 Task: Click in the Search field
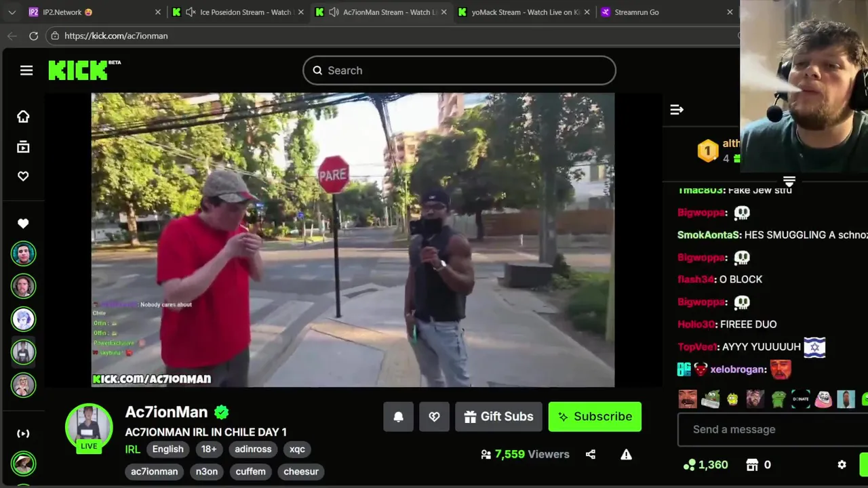tap(459, 70)
